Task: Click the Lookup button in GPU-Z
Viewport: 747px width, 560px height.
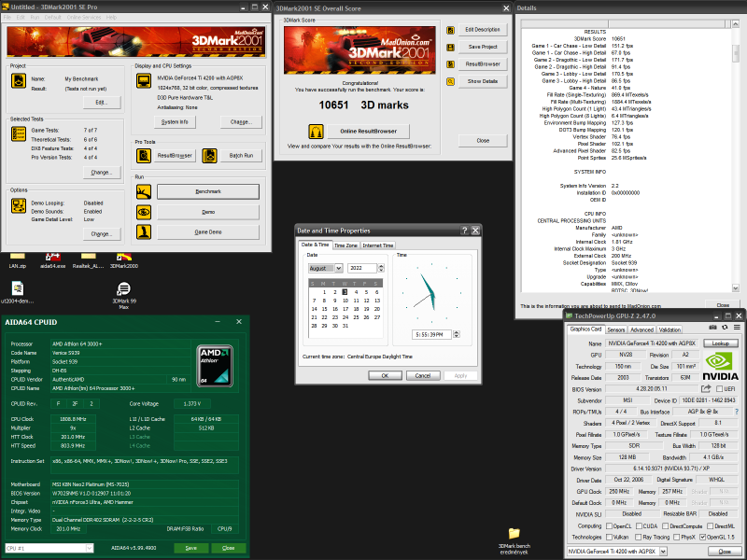Action: coord(720,343)
